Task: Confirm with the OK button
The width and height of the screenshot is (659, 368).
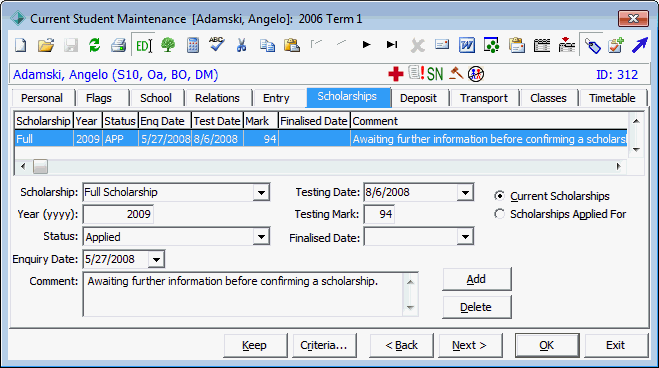Action: (547, 345)
